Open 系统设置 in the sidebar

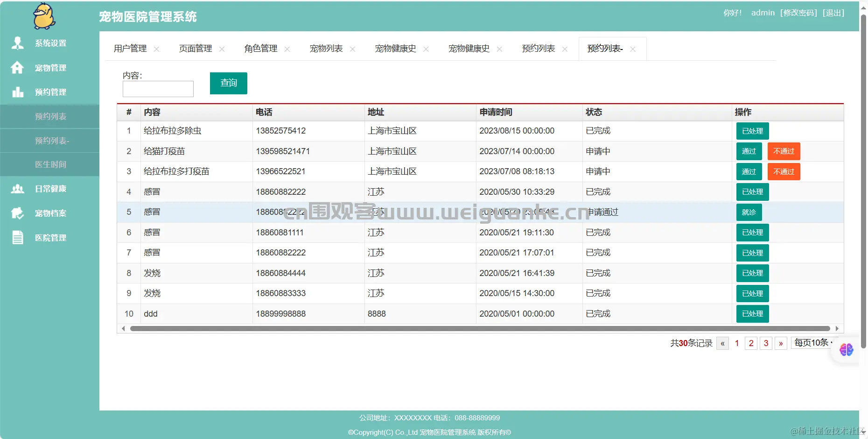pyautogui.click(x=49, y=43)
